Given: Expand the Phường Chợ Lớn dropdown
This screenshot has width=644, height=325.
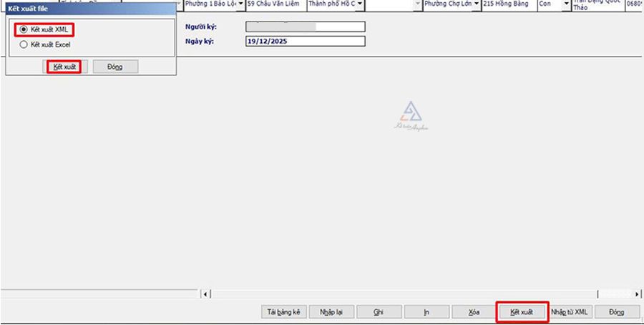Looking at the screenshot, I should point(475,4).
